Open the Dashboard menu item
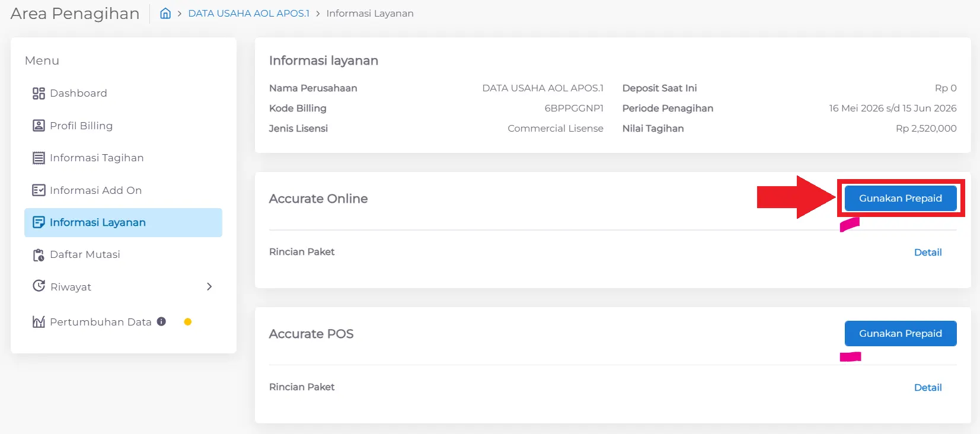The image size is (980, 434). point(123,93)
